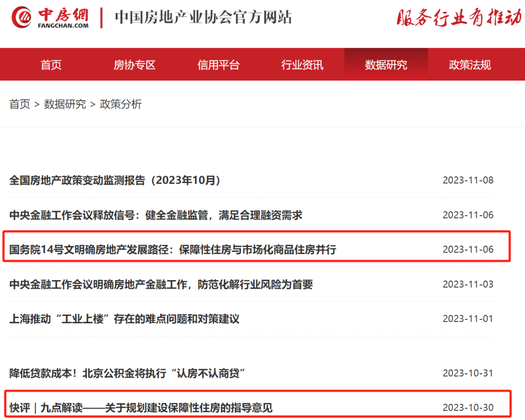Click the 中房网 FANGCHAN.COM logo

50,17
